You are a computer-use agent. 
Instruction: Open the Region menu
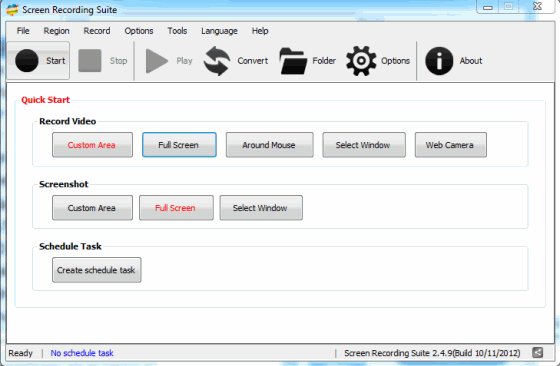click(x=56, y=31)
